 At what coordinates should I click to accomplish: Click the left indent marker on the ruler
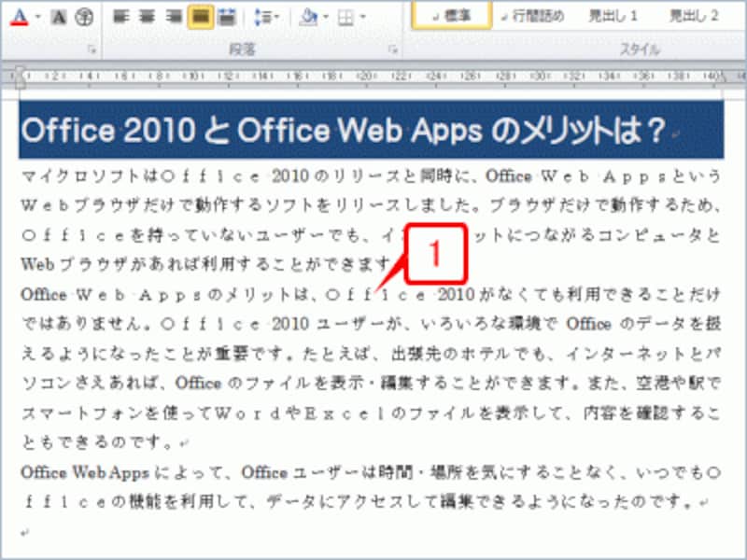coord(20,77)
